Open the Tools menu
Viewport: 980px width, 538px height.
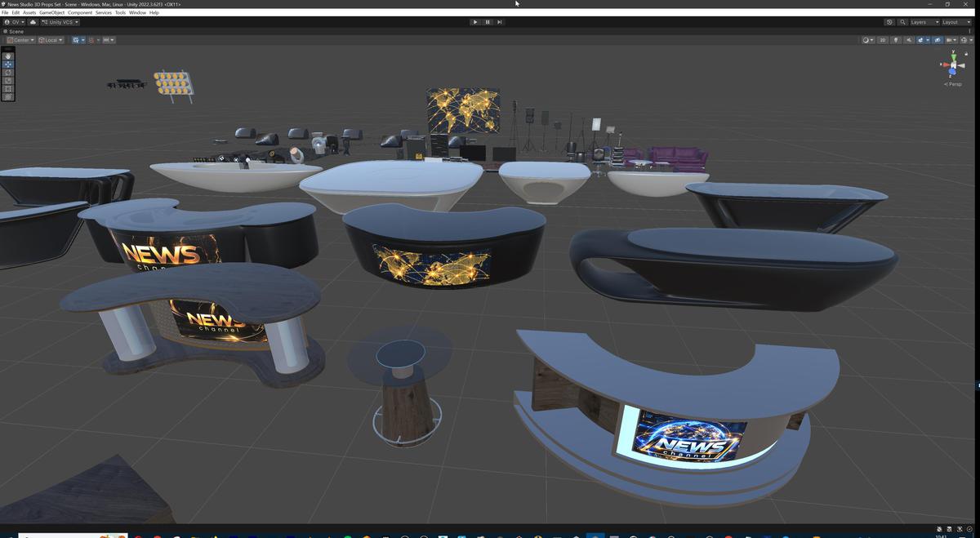120,13
